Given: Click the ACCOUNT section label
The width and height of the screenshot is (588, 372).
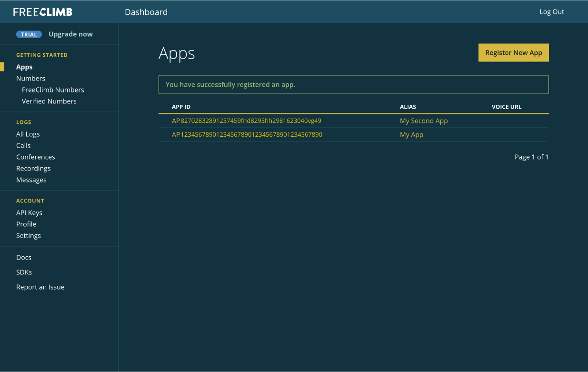Looking at the screenshot, I should pyautogui.click(x=30, y=201).
